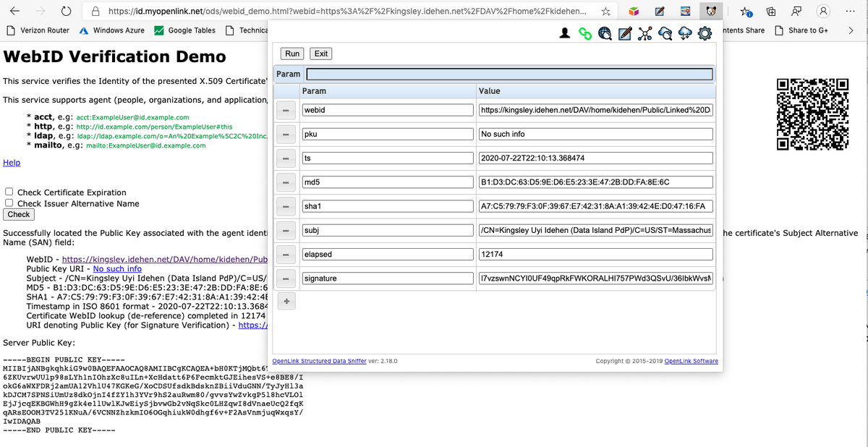Image resolution: width=868 pixels, height=447 pixels.
Task: Open OpenLink Software copyright link
Action: tap(691, 361)
